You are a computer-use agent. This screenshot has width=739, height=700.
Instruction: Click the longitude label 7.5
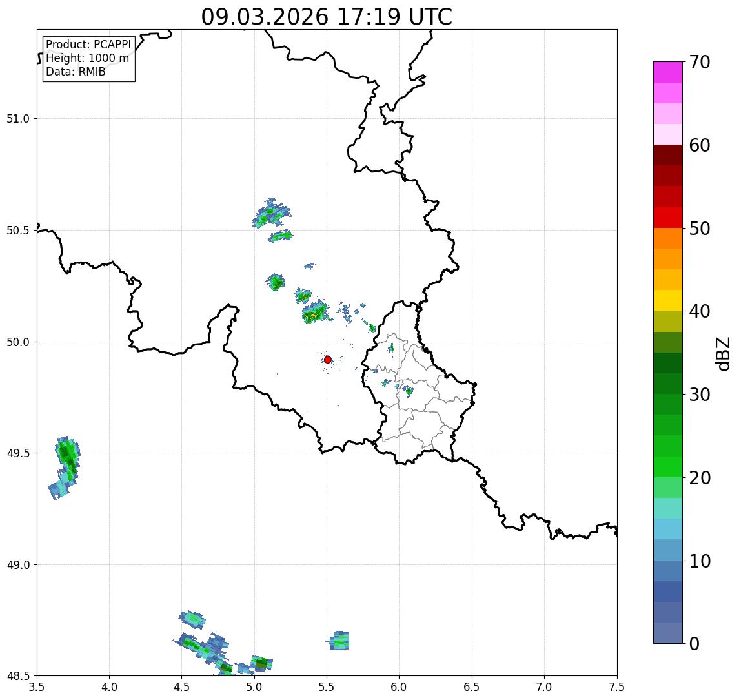pos(617,687)
